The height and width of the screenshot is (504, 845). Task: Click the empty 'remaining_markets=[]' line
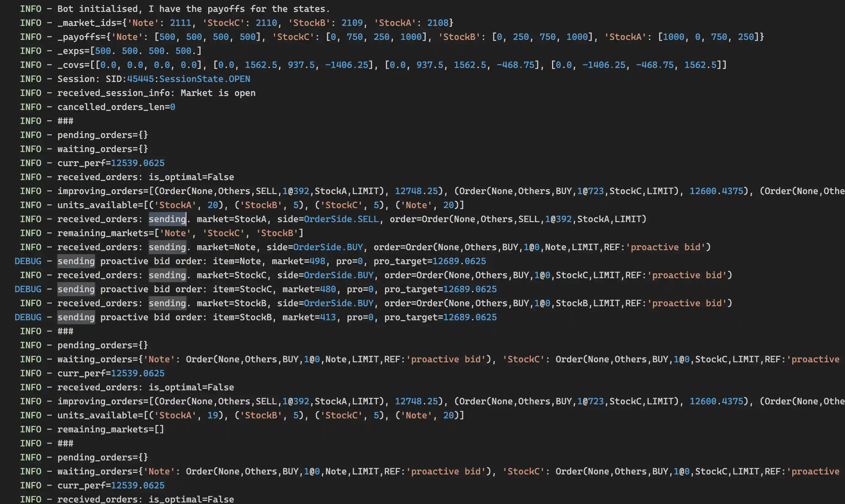click(x=110, y=429)
